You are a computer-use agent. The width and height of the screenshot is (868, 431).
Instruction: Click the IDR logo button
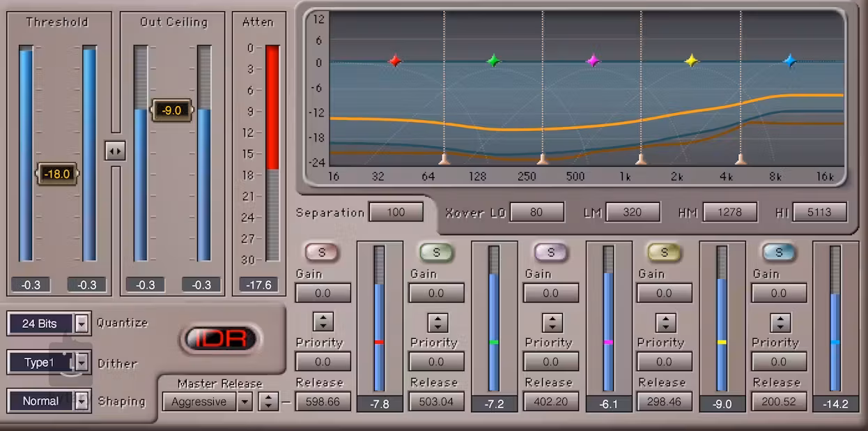point(220,340)
